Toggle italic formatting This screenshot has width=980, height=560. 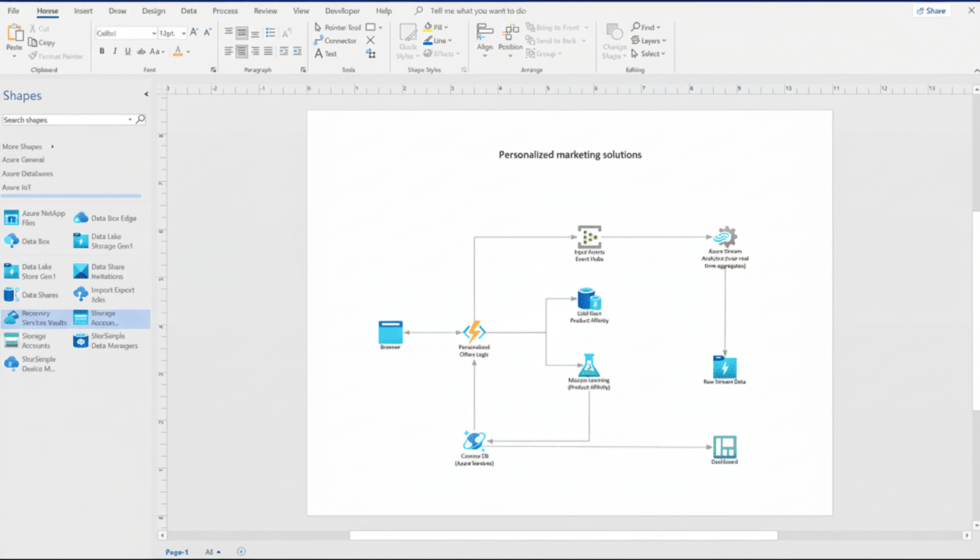[x=114, y=52]
